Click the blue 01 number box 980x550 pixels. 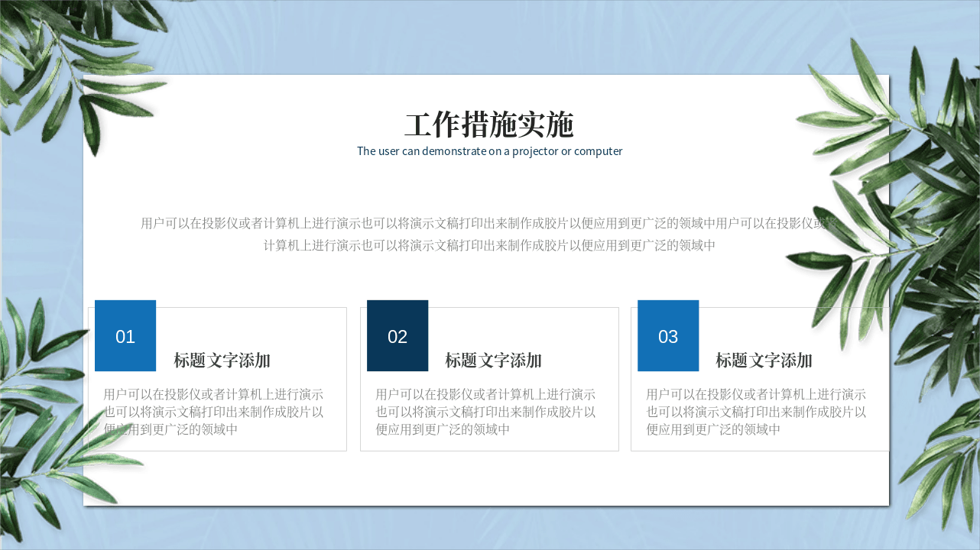[x=125, y=336]
